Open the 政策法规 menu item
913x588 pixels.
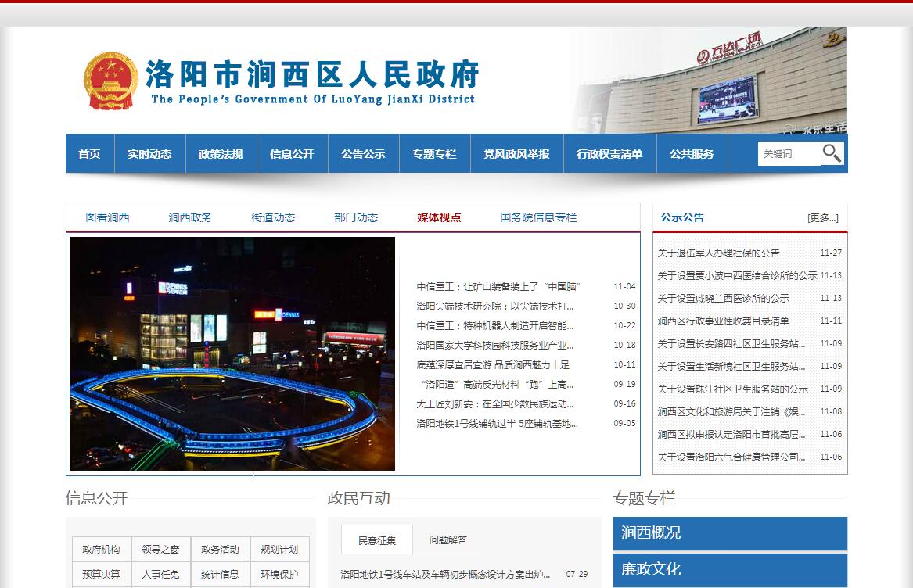tap(221, 154)
